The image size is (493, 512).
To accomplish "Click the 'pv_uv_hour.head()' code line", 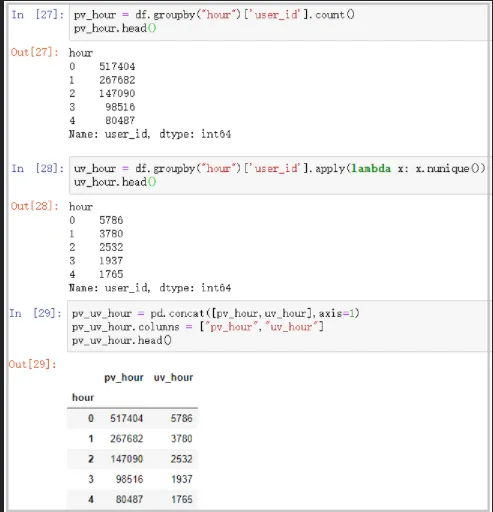I will (122, 340).
